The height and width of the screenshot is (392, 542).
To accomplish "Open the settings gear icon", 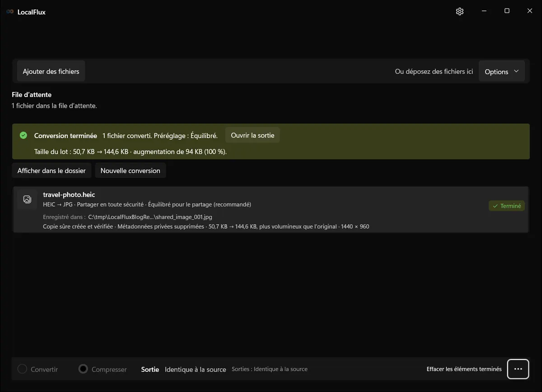I will 460,11.
